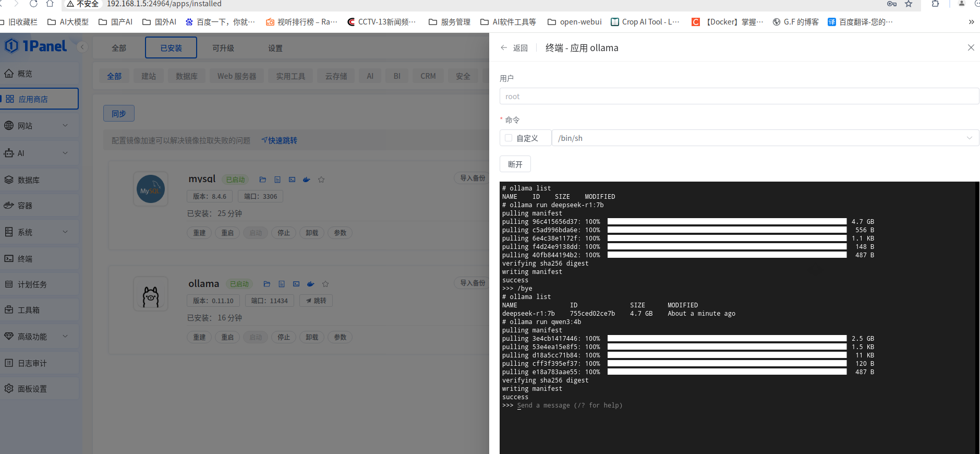The width and height of the screenshot is (980, 454).
Task: Open the /bin/sh command dropdown
Action: 765,138
